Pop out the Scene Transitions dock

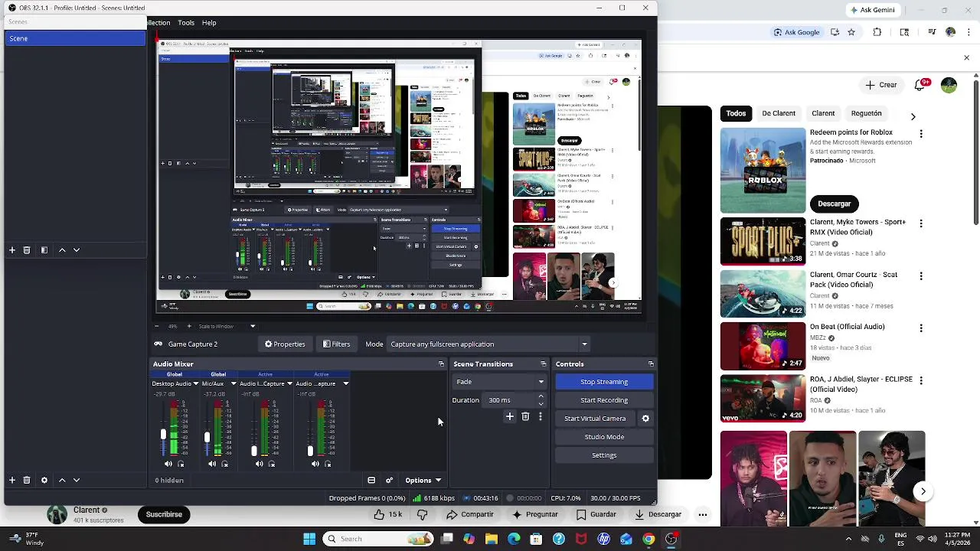[544, 364]
